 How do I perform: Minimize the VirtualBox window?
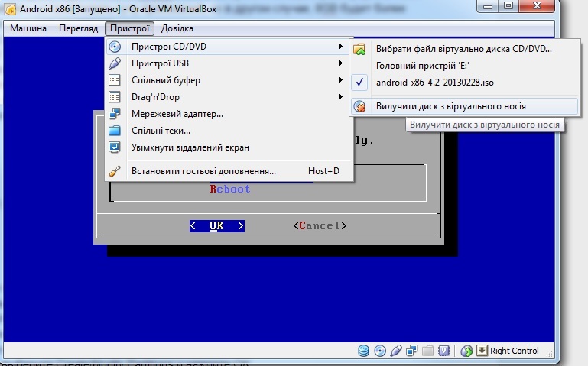(x=488, y=6)
